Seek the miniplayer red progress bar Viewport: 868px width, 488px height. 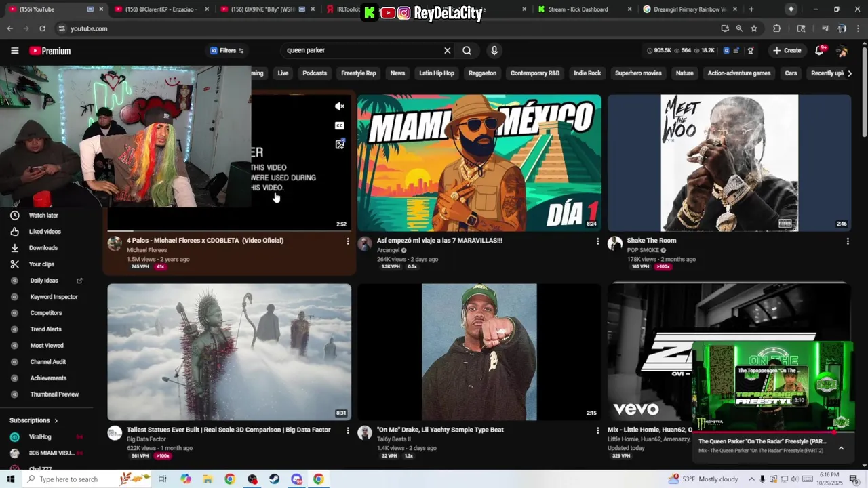coord(772,432)
